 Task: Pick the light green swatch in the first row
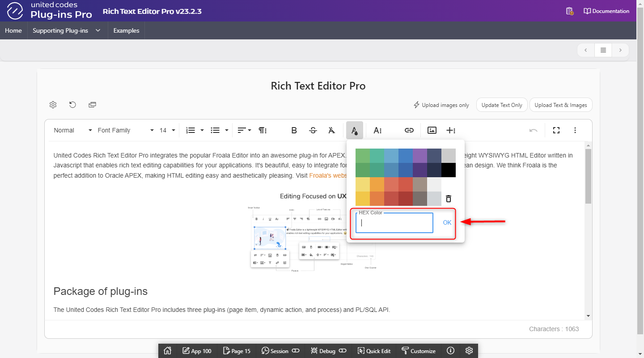click(363, 156)
